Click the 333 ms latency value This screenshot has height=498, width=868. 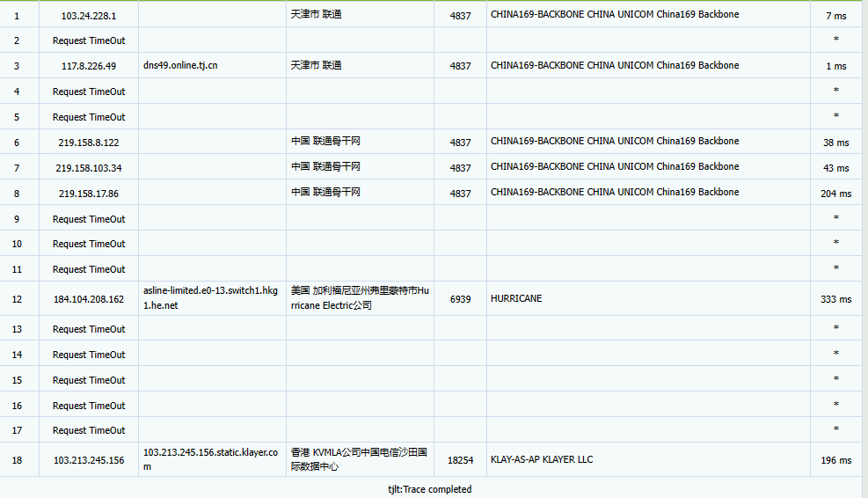pyautogui.click(x=835, y=299)
